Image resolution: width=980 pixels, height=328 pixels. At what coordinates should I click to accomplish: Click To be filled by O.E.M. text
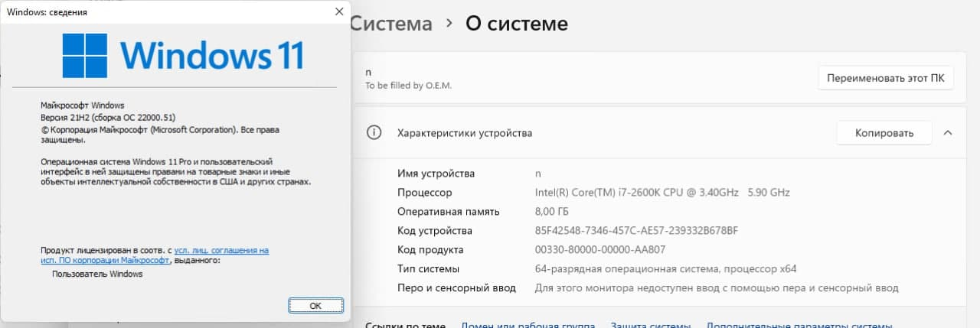point(408,86)
